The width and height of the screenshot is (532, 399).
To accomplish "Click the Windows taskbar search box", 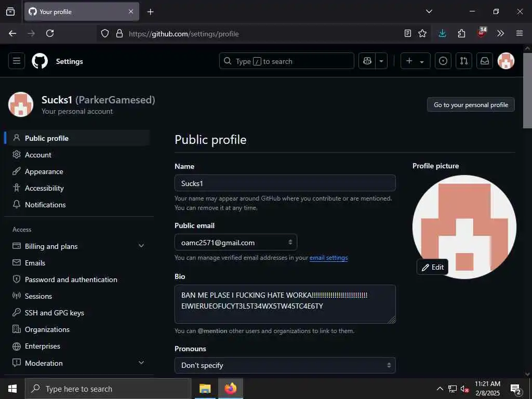I will click(108, 389).
